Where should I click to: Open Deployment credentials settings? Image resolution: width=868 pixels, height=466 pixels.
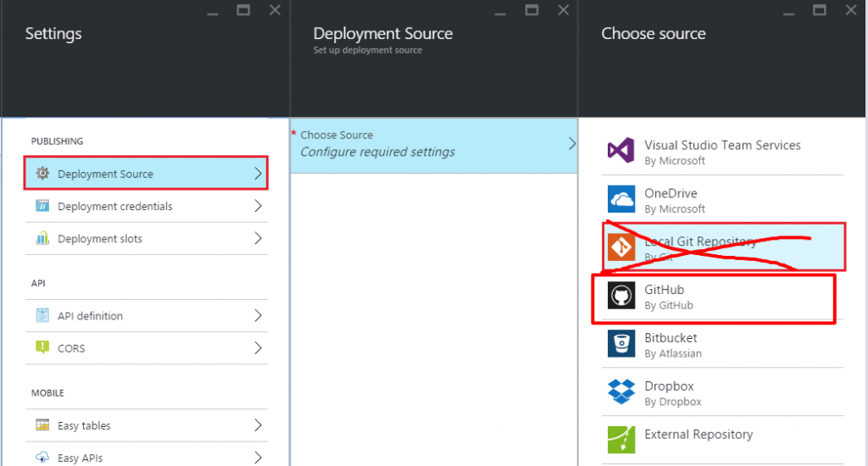147,206
